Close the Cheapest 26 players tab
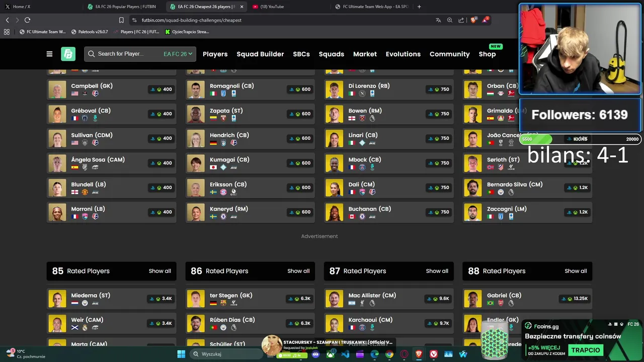This screenshot has height=362, width=644. [242, 7]
